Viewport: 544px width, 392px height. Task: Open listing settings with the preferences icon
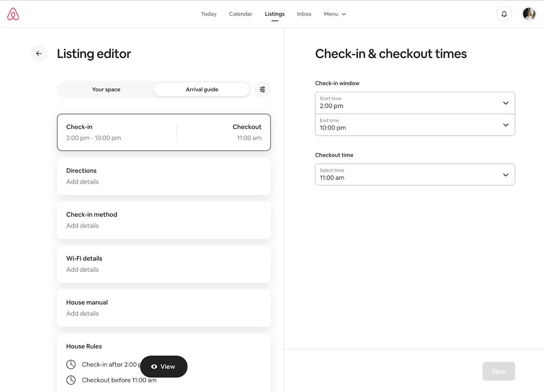click(262, 89)
